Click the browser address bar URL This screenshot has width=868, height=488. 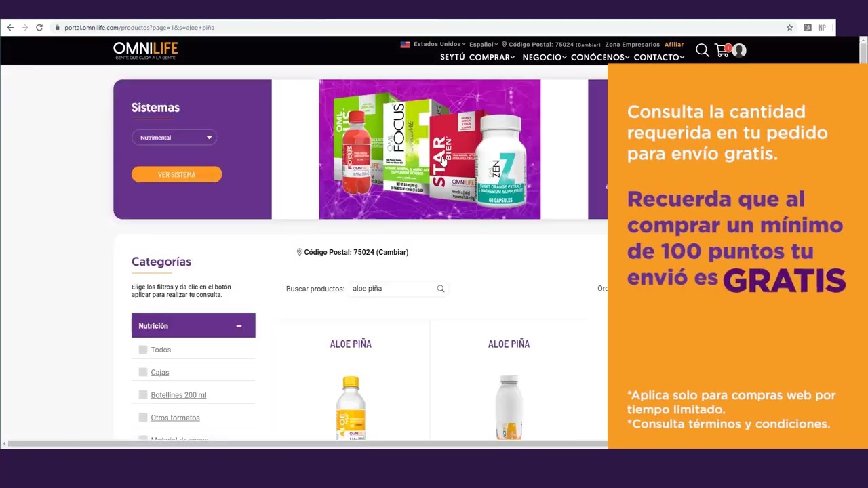(x=139, y=28)
